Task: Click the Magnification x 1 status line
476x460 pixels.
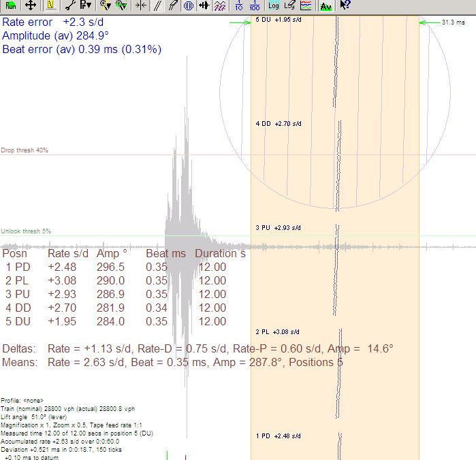Action: (x=72, y=425)
